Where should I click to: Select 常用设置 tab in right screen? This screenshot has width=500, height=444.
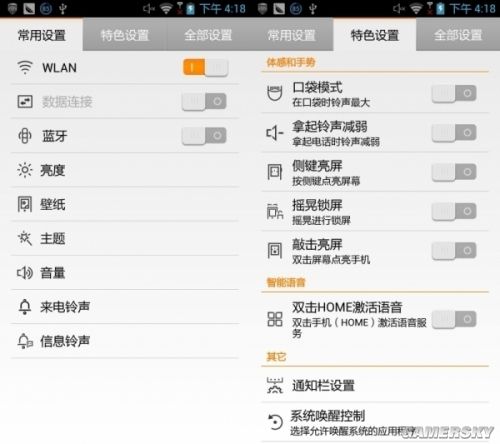coord(291,35)
